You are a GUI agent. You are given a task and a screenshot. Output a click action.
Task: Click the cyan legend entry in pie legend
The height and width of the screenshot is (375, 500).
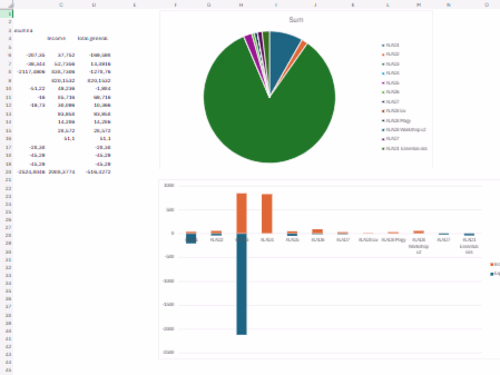tap(390, 73)
